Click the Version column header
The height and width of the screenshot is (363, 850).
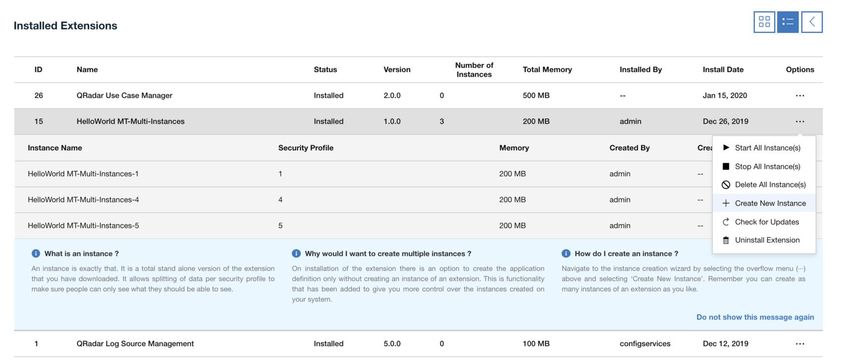397,69
